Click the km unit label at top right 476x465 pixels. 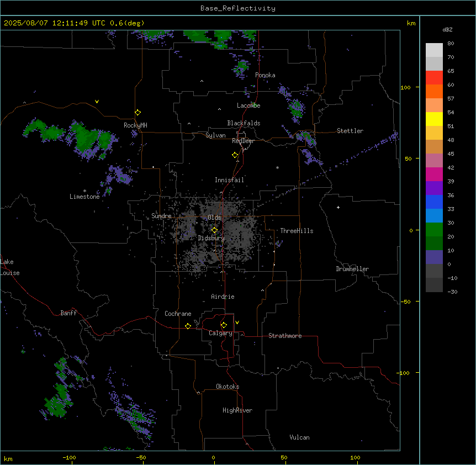coord(411,23)
